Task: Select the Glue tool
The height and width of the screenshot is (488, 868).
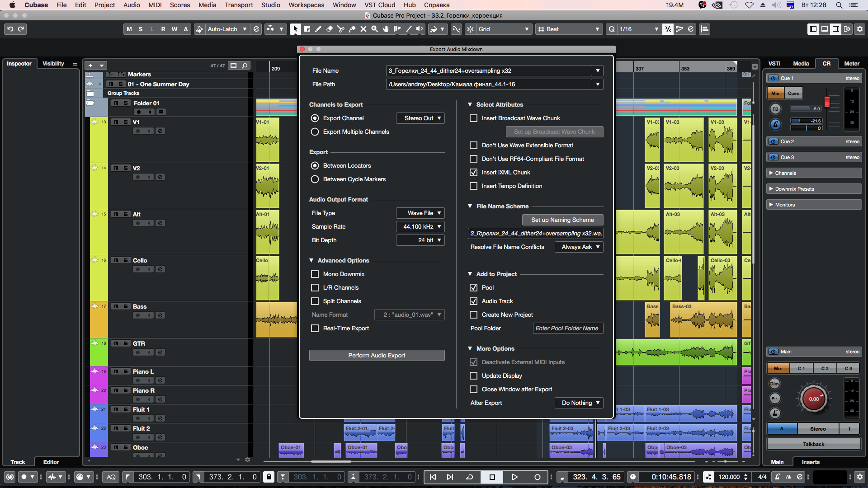Action: click(x=352, y=29)
